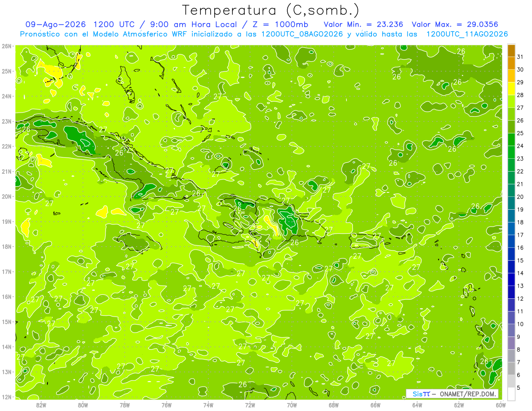This screenshot has width=532, height=411.
Task: Click the longitude axis label 60W
Action: pyautogui.click(x=501, y=405)
